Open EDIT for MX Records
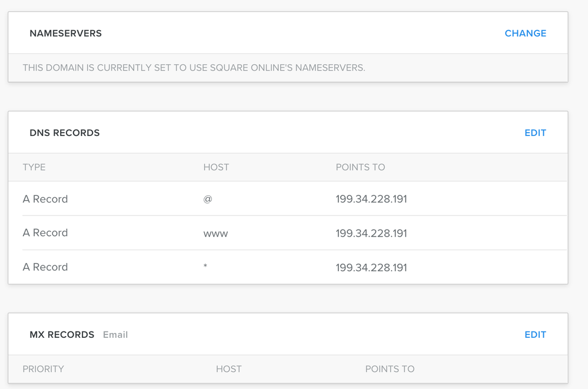The width and height of the screenshot is (588, 389). coord(535,335)
